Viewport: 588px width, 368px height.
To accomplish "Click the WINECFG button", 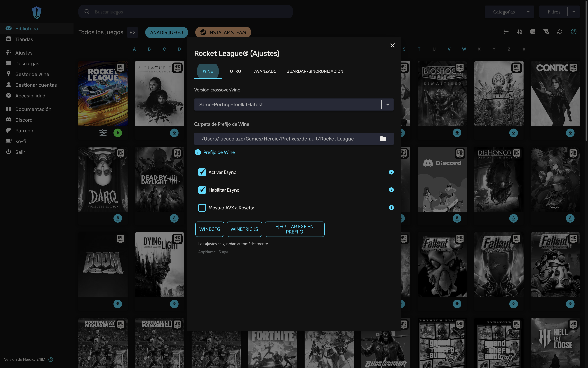I will [209, 229].
